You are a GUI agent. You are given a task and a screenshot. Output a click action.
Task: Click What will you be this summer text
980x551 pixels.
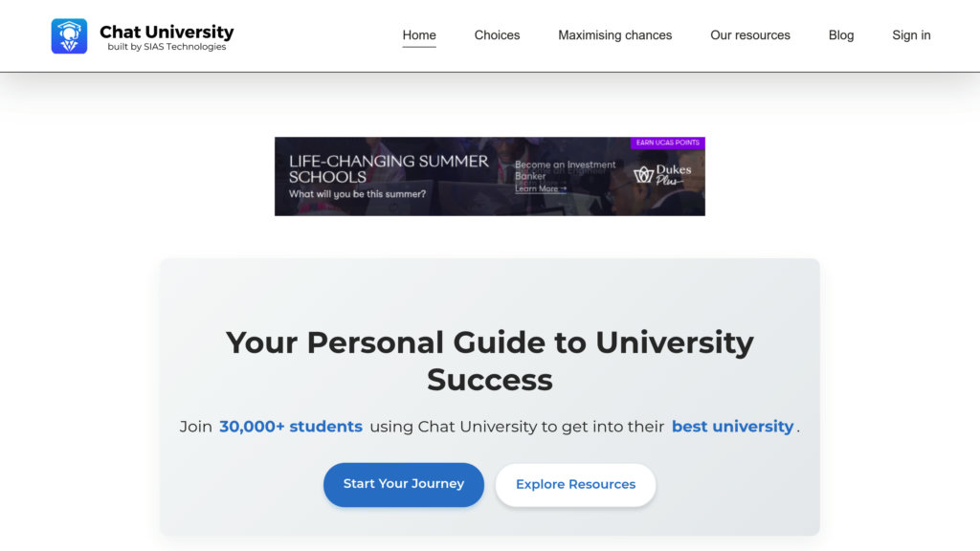(357, 194)
